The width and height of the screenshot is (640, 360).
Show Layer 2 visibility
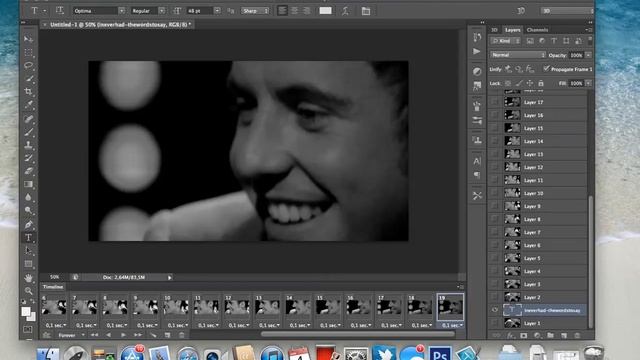495,297
